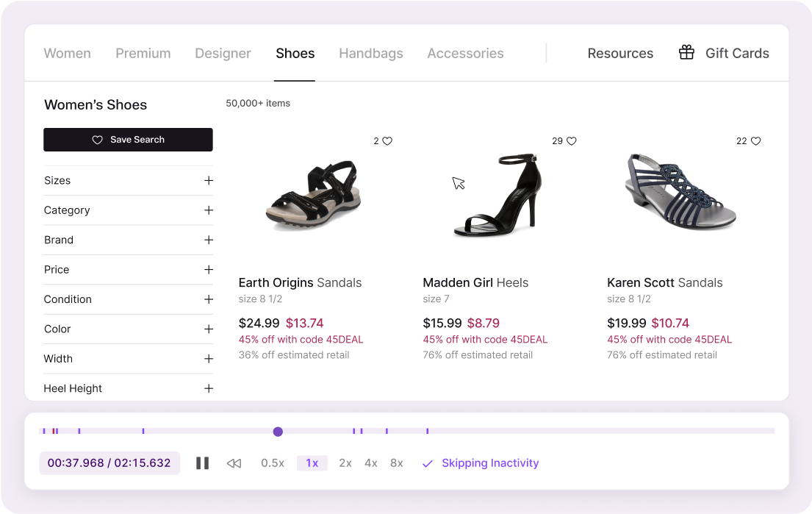Pause the session replay playback

click(x=202, y=463)
